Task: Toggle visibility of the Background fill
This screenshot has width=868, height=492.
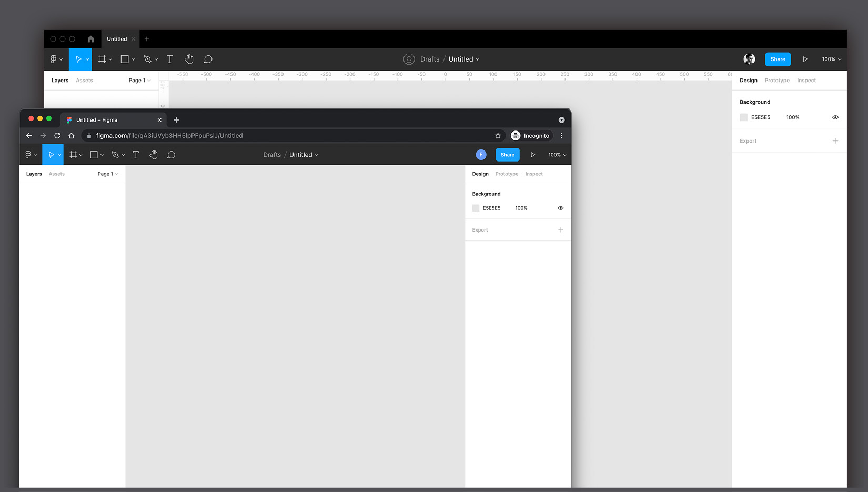Action: pos(560,208)
